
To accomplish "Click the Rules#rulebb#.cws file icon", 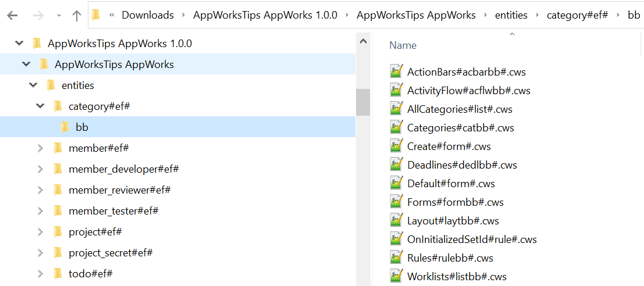I will tap(397, 258).
